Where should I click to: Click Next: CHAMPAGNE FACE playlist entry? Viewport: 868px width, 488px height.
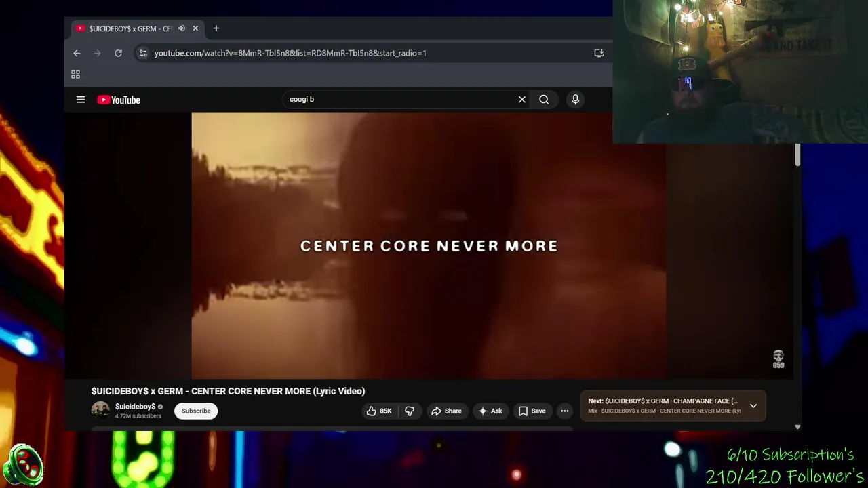(x=663, y=401)
